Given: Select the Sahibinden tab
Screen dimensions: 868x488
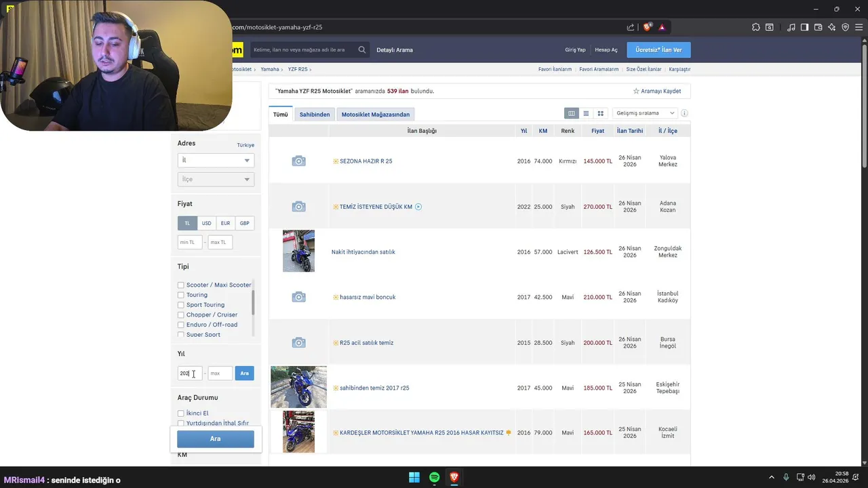Looking at the screenshot, I should pos(315,114).
